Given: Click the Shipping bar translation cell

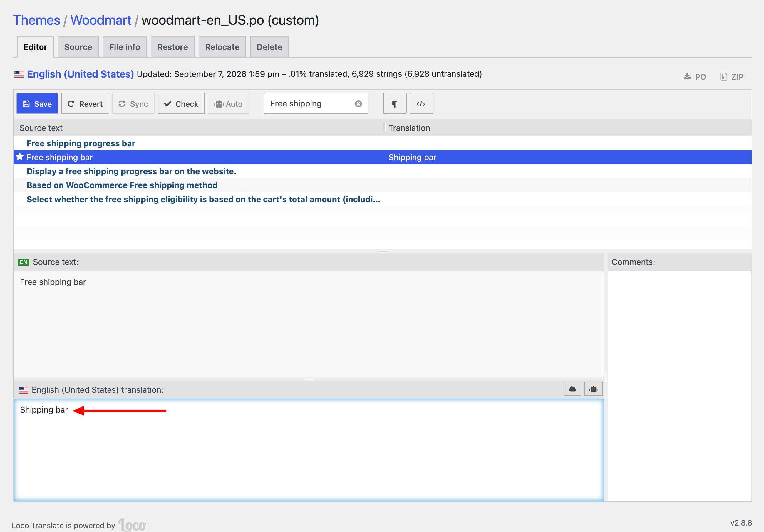Looking at the screenshot, I should click(412, 157).
